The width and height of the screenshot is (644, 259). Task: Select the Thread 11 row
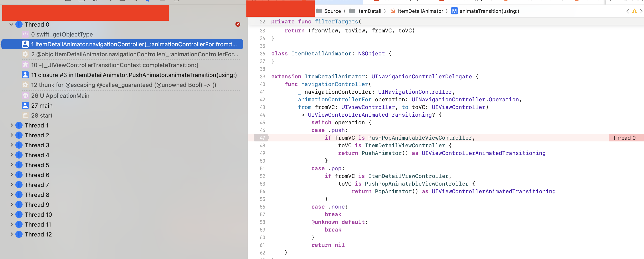coord(122,224)
